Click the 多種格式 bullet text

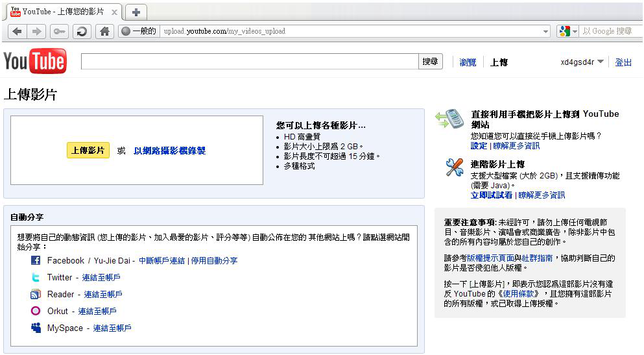click(300, 166)
